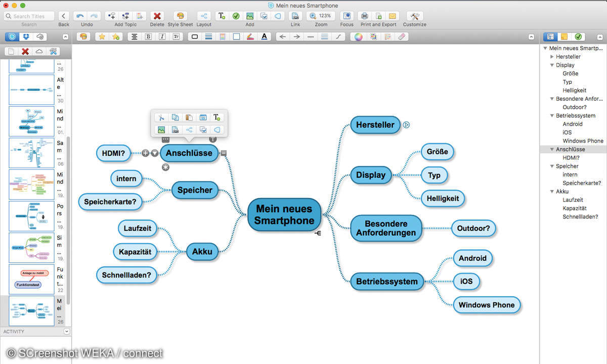Open the Style Sheet palette icon
607x364 pixels.
180,16
